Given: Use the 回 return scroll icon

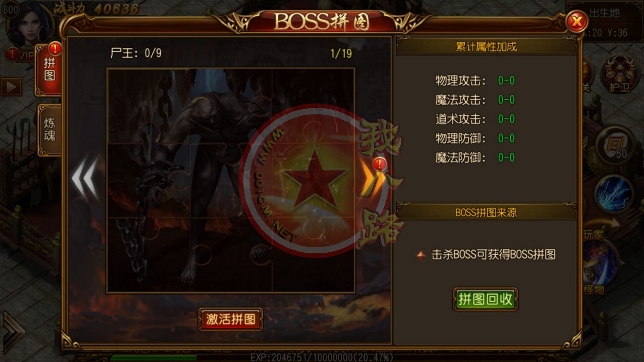Looking at the screenshot, I should click(x=615, y=145).
